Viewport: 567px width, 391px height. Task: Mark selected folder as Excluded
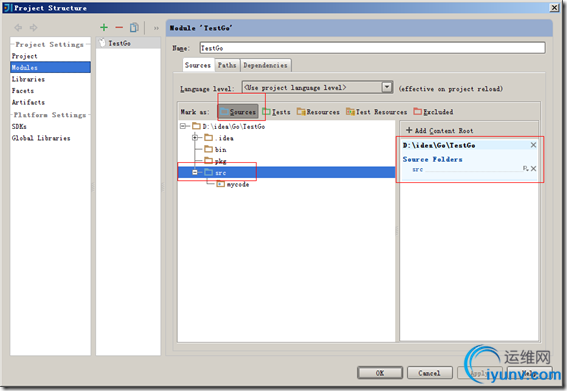click(433, 112)
